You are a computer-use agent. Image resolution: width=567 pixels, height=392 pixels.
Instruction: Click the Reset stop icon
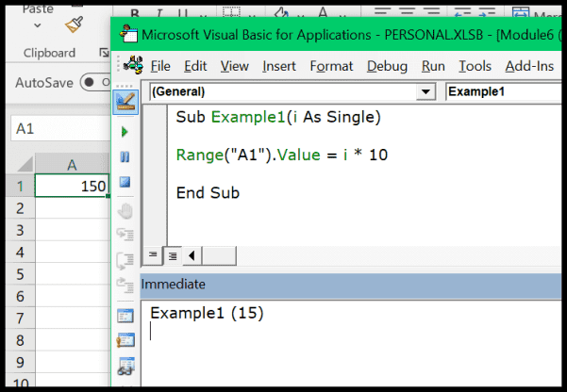(125, 183)
